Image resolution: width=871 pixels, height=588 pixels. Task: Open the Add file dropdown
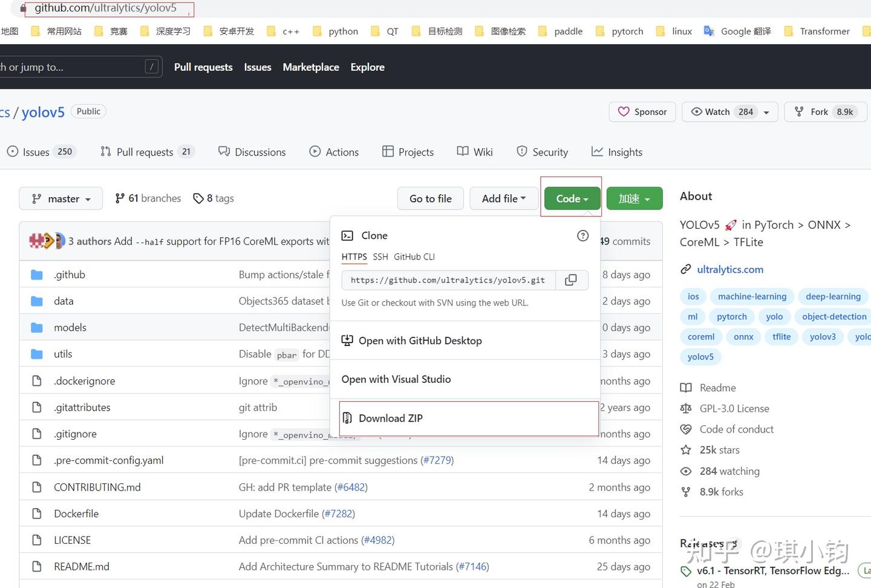[504, 198]
